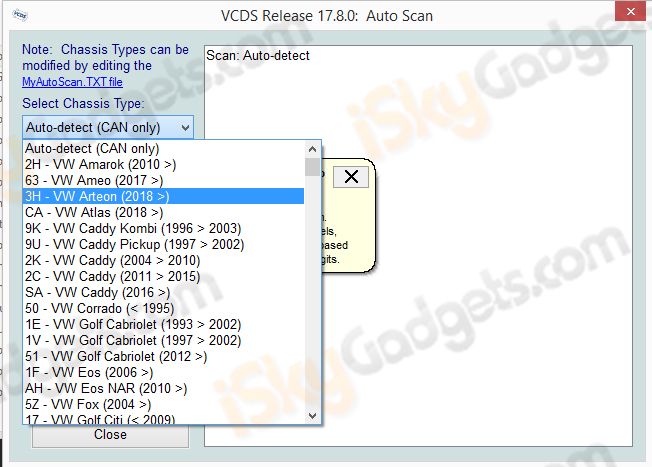Screen dimensions: 652x467
Task: Select 51 - VW Golf Cabriolet (2012 >)
Action: (x=163, y=356)
